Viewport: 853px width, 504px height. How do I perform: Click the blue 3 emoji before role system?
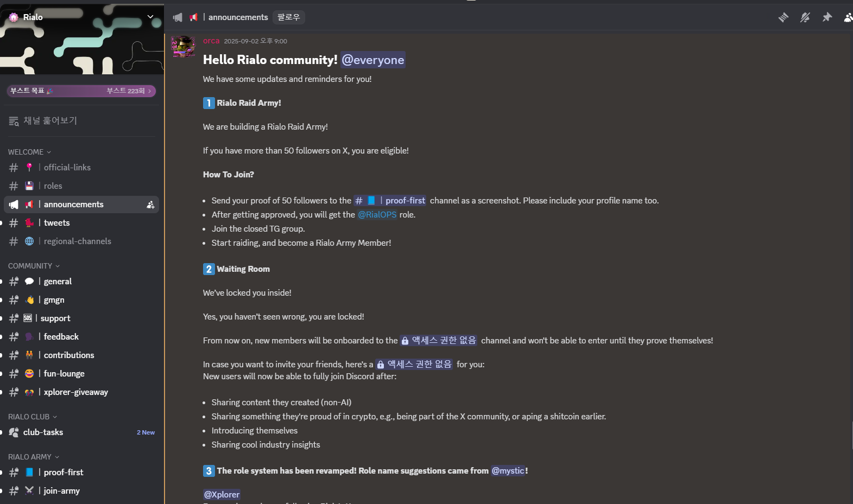click(209, 471)
